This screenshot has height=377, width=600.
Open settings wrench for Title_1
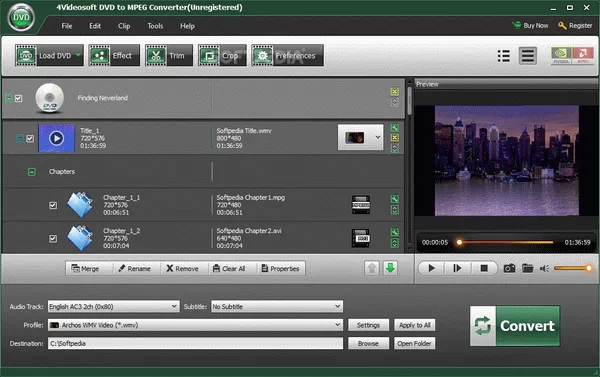click(x=395, y=128)
